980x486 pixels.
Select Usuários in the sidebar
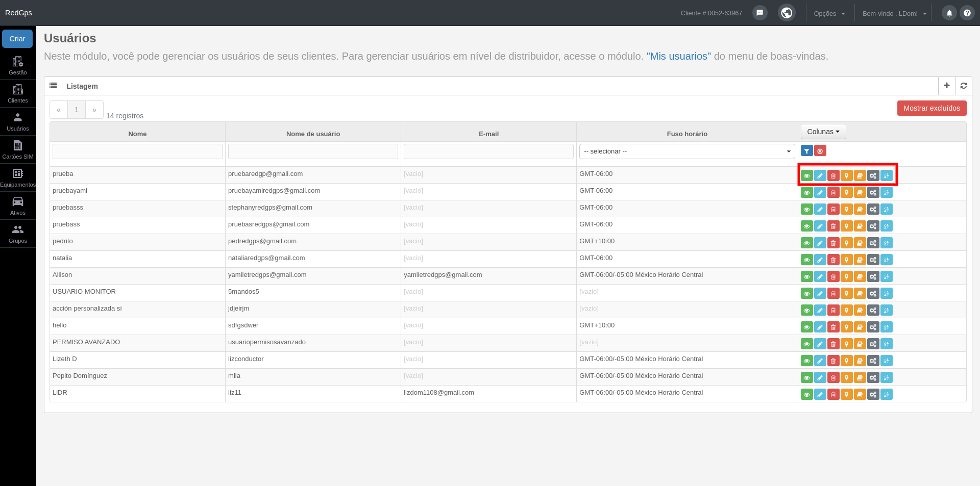pyautogui.click(x=18, y=121)
